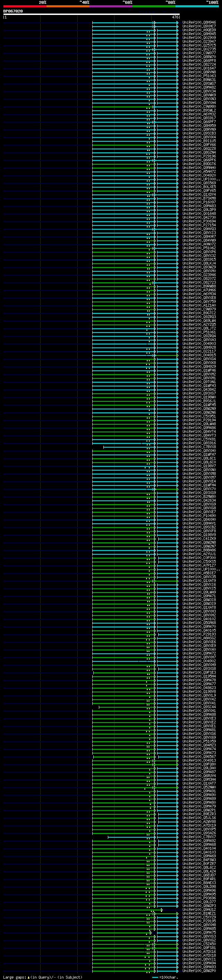
Task: Click the purple ~60% identity legend segment
Action: point(111,6)
